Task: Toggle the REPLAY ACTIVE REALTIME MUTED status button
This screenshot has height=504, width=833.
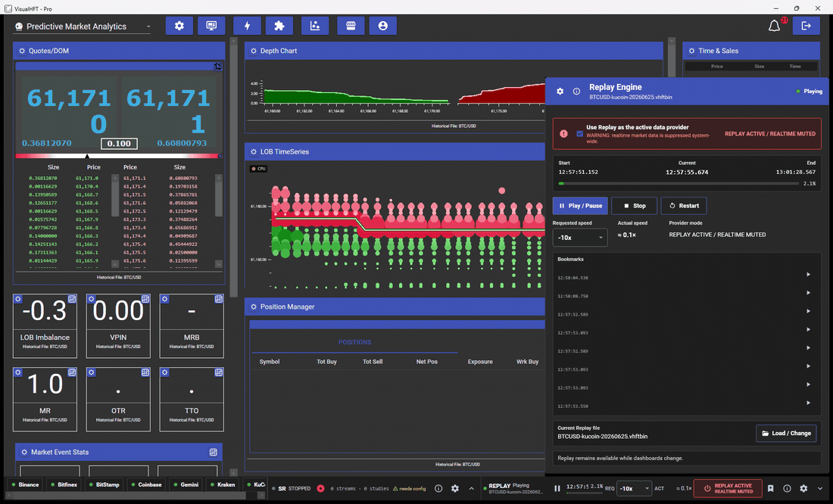Action: tap(728, 489)
